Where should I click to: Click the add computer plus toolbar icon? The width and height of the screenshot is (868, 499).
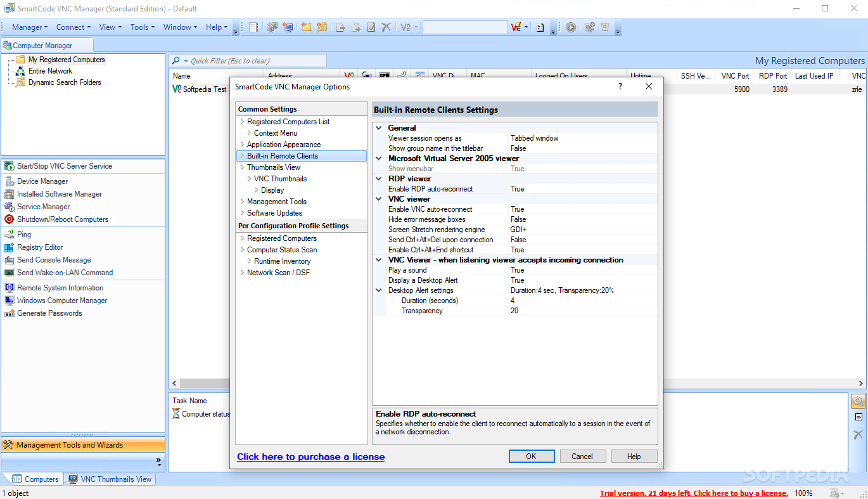coord(590,27)
